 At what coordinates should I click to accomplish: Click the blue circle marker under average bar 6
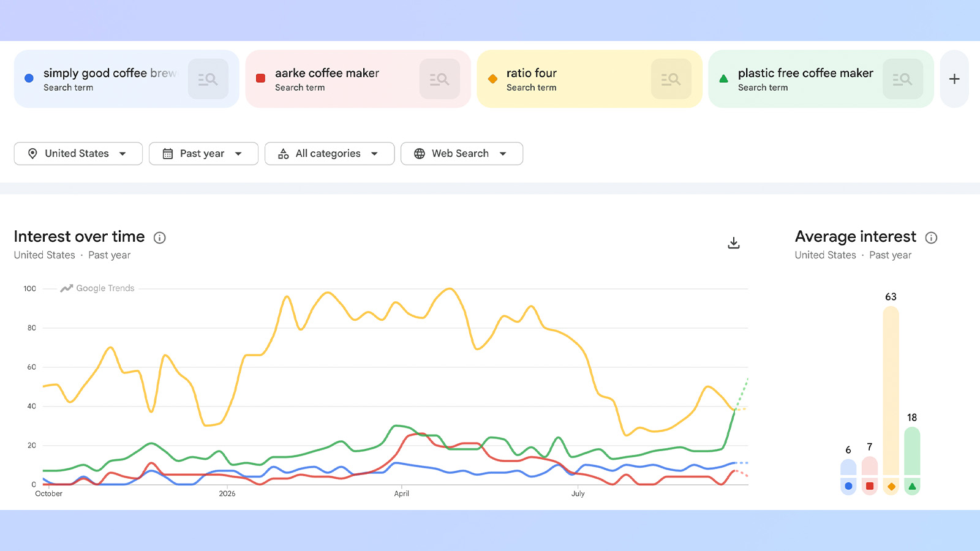click(x=848, y=486)
